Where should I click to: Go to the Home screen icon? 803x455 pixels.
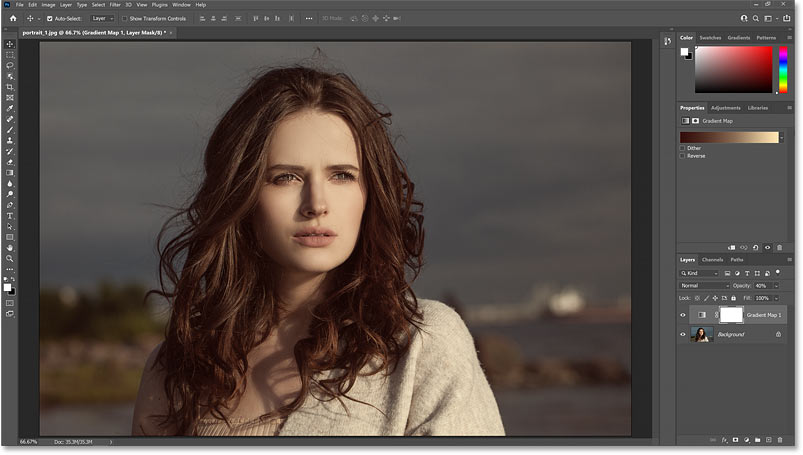13,18
